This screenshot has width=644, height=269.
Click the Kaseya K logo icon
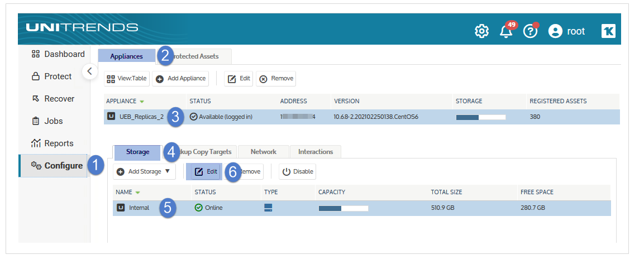click(x=608, y=31)
